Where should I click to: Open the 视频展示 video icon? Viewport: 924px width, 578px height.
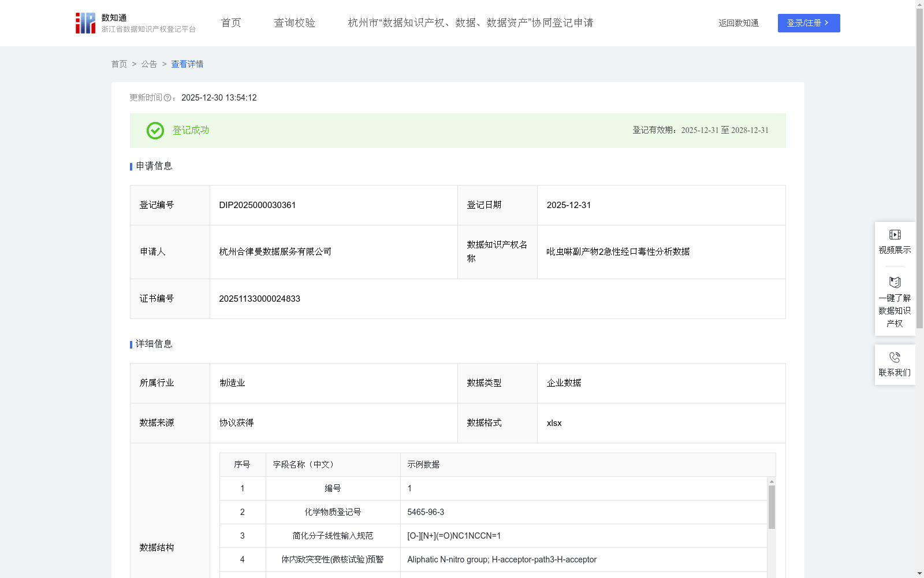(895, 235)
